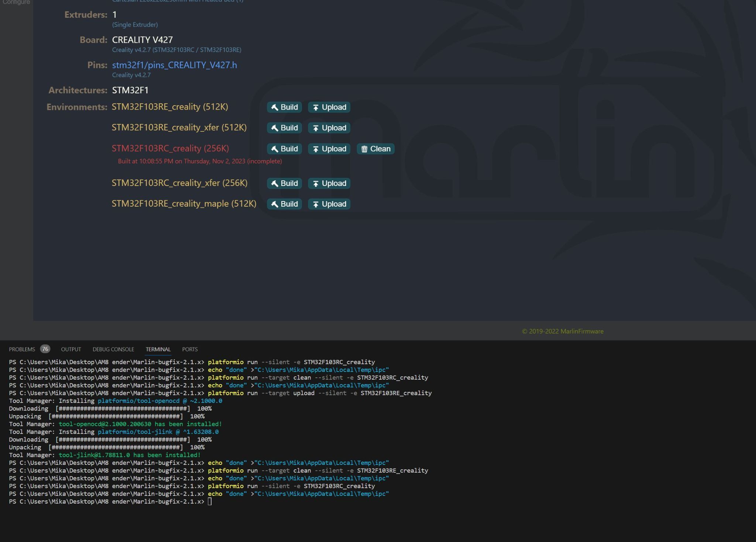Screen dimensions: 756x542
Task: Upload the STM32F103RC_creality_xfer environment
Action: (x=329, y=183)
